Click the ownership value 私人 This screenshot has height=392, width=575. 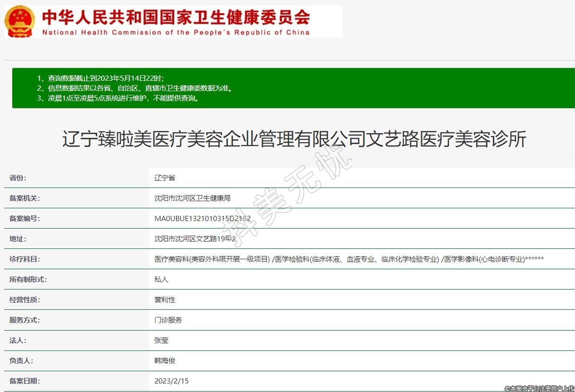click(161, 280)
